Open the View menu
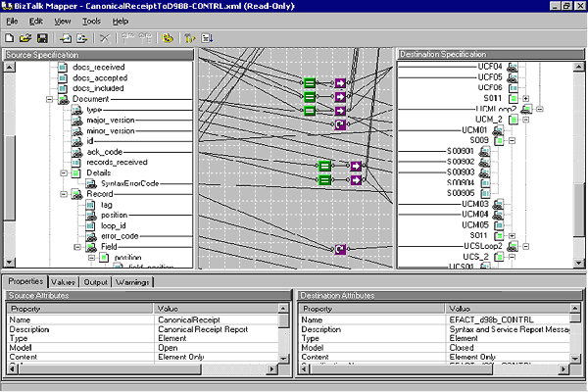This screenshot has height=392, width=588. (x=63, y=22)
